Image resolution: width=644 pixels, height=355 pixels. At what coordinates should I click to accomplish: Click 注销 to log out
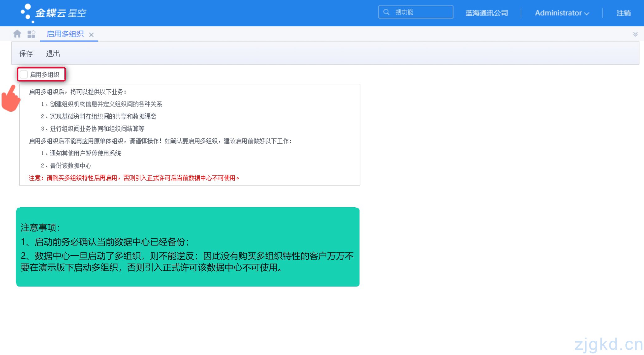(x=623, y=13)
